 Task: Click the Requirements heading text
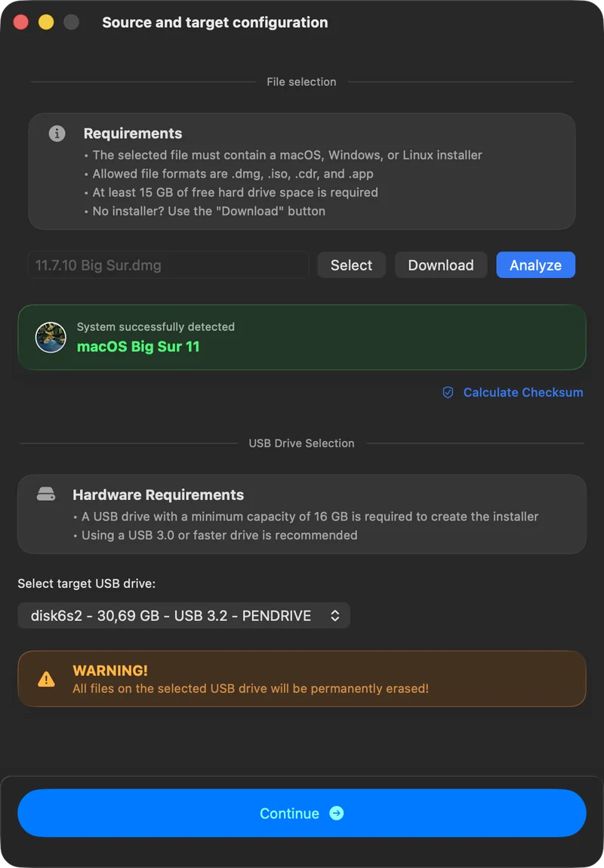(133, 134)
